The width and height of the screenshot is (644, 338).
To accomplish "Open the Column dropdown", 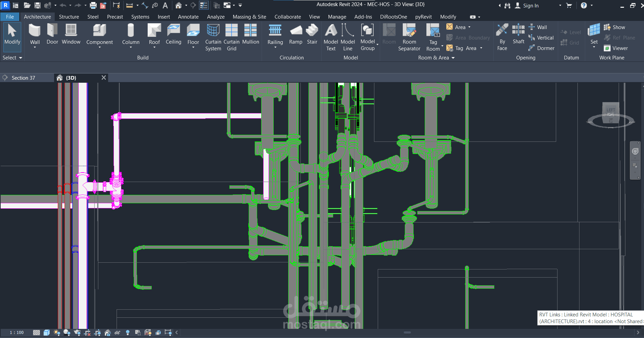I will point(131,47).
